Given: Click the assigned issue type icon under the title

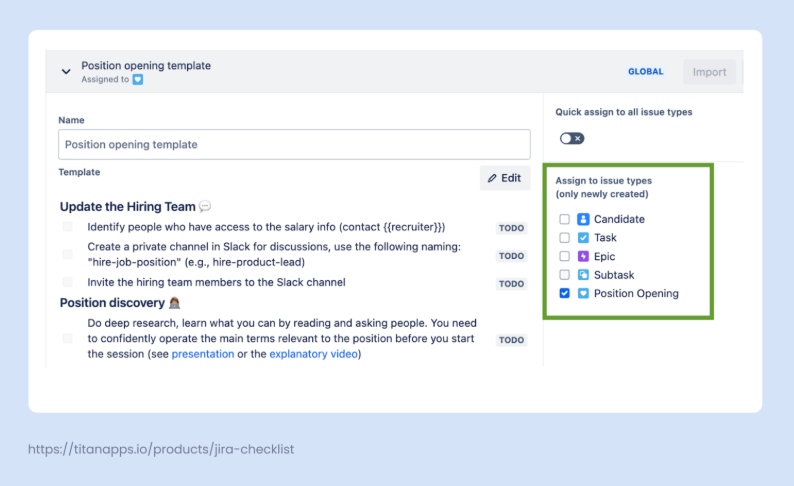Looking at the screenshot, I should tap(138, 80).
